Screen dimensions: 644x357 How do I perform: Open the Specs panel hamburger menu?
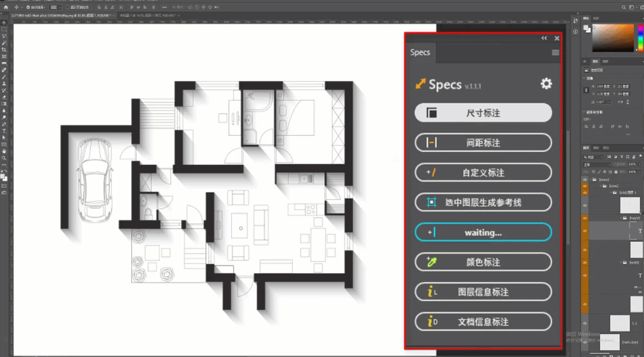555,52
